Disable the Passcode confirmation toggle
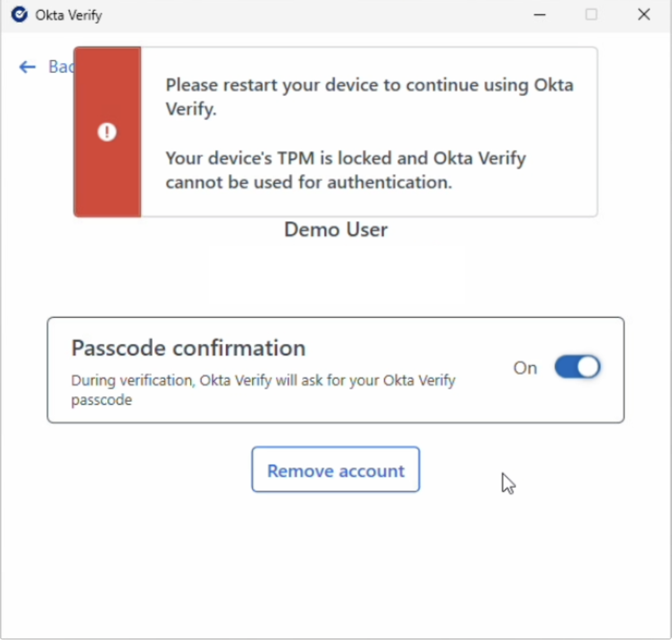 click(577, 367)
